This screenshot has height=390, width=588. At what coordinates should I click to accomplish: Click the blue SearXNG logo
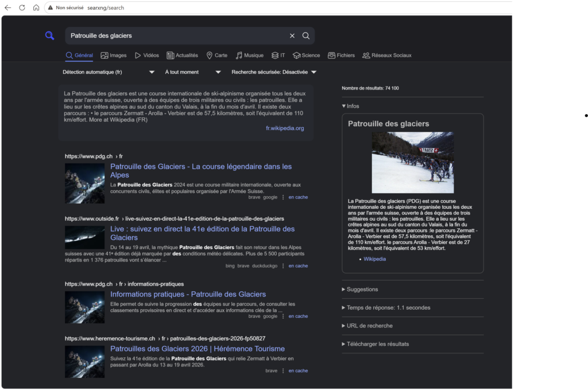click(x=50, y=35)
